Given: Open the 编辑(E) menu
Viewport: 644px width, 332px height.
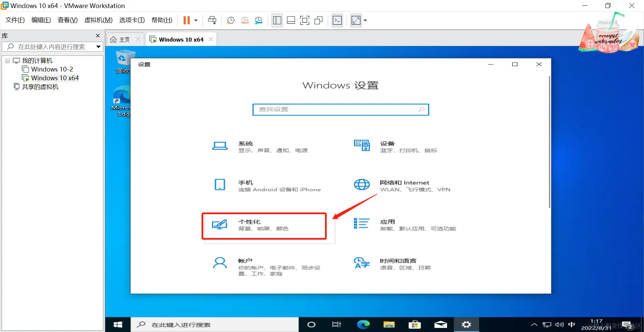Looking at the screenshot, I should pyautogui.click(x=41, y=20).
